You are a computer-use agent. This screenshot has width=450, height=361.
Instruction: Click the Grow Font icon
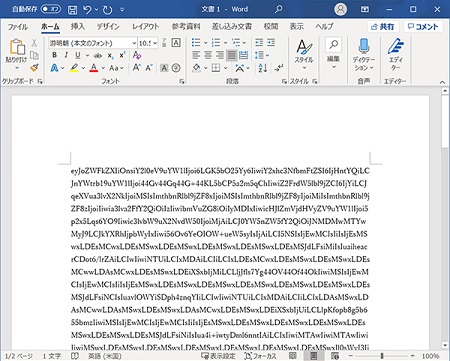pos(136,68)
